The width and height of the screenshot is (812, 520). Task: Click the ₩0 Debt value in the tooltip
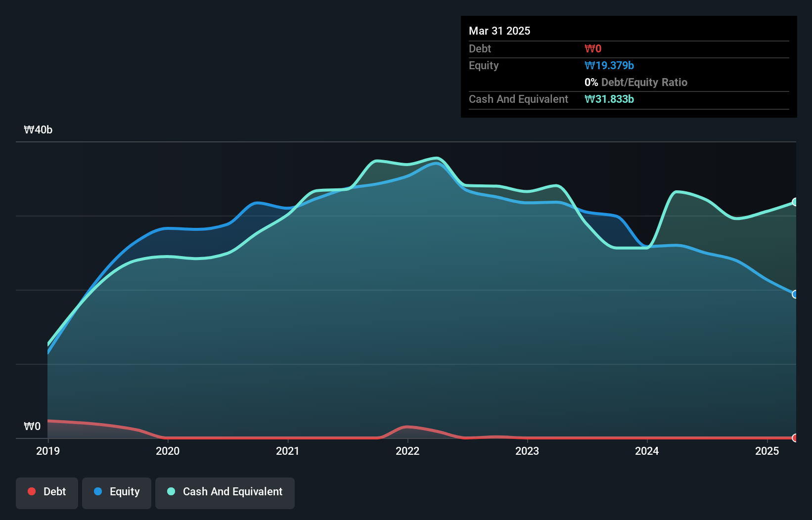coord(593,48)
